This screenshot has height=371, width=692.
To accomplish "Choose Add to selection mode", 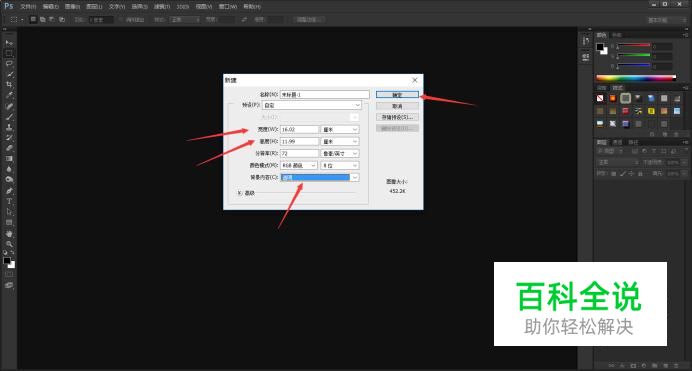I will (43, 19).
